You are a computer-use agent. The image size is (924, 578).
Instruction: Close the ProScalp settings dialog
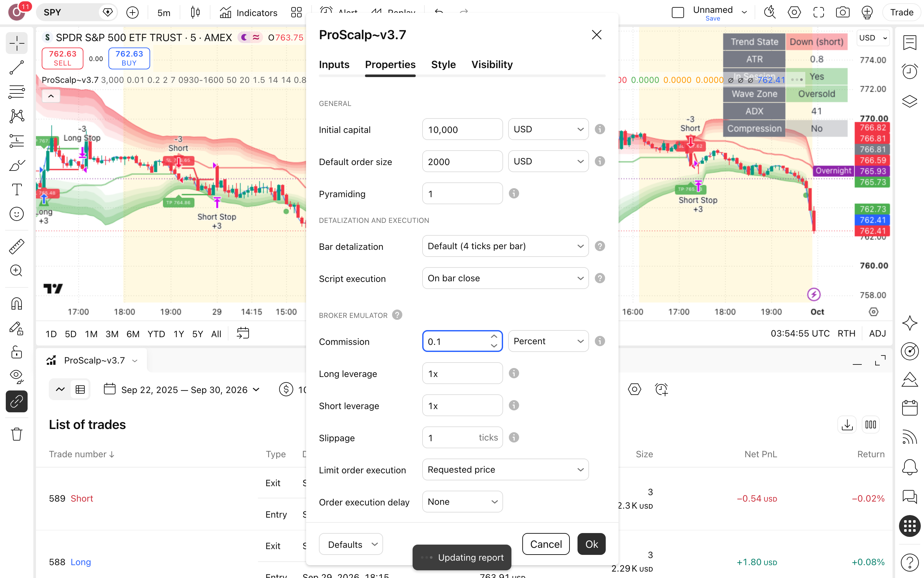click(x=596, y=35)
